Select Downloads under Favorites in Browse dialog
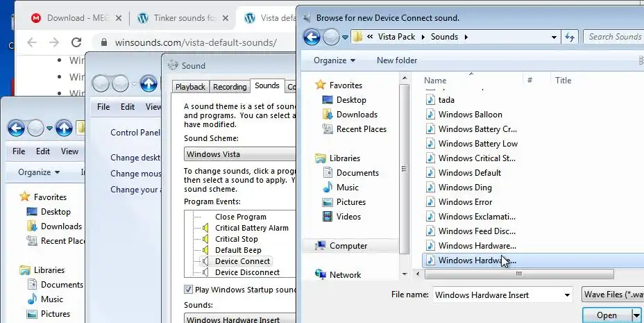The height and width of the screenshot is (323, 644). coord(357,115)
